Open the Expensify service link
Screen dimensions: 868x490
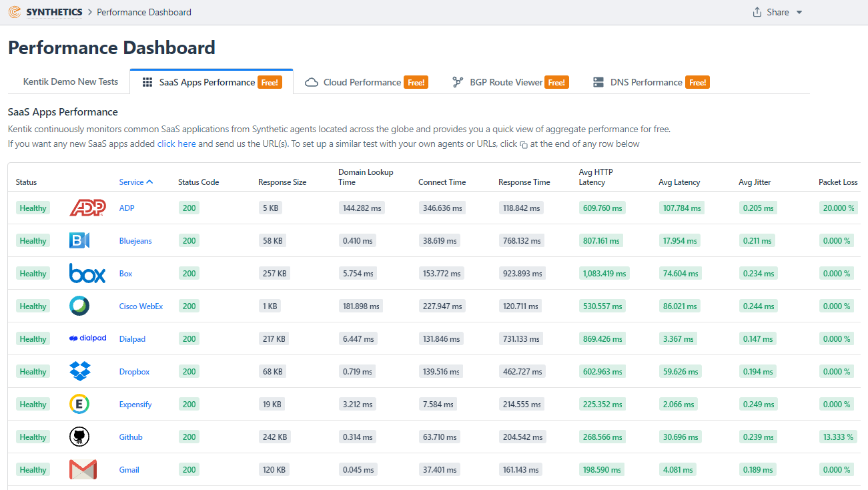tap(135, 405)
